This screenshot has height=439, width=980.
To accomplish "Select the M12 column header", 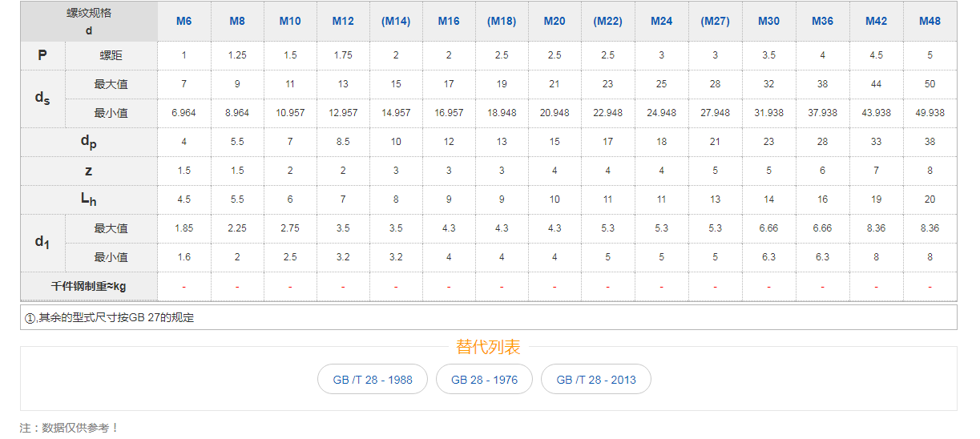I will (x=343, y=22).
